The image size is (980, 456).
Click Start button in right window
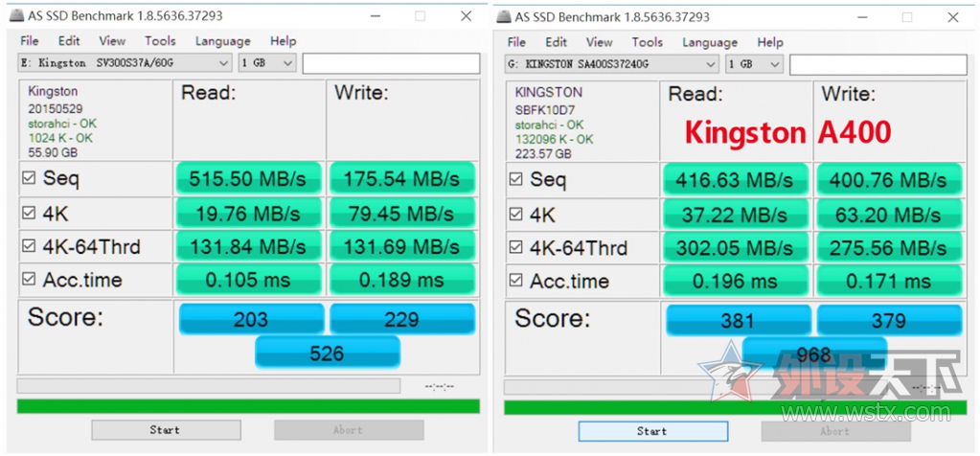point(652,431)
